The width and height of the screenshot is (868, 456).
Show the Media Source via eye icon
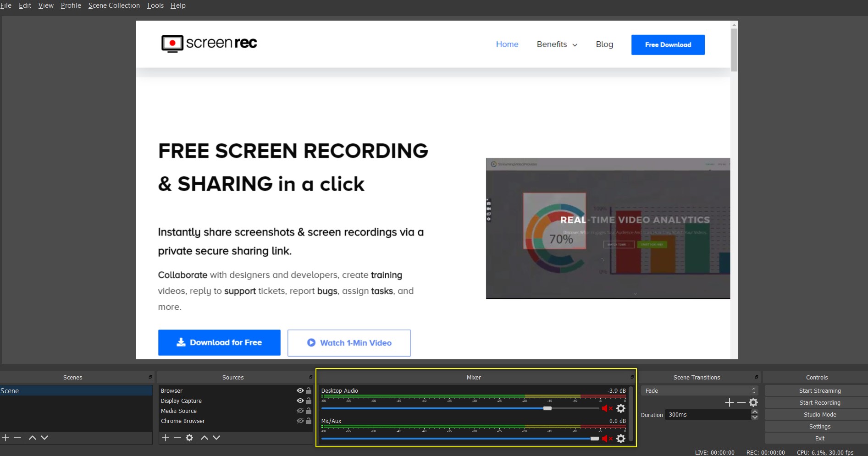tap(300, 411)
